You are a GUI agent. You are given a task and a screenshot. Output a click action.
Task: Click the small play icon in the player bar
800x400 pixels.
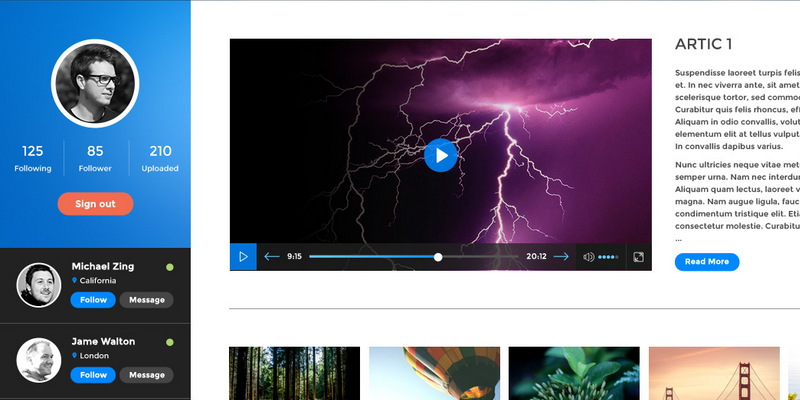[x=243, y=257]
